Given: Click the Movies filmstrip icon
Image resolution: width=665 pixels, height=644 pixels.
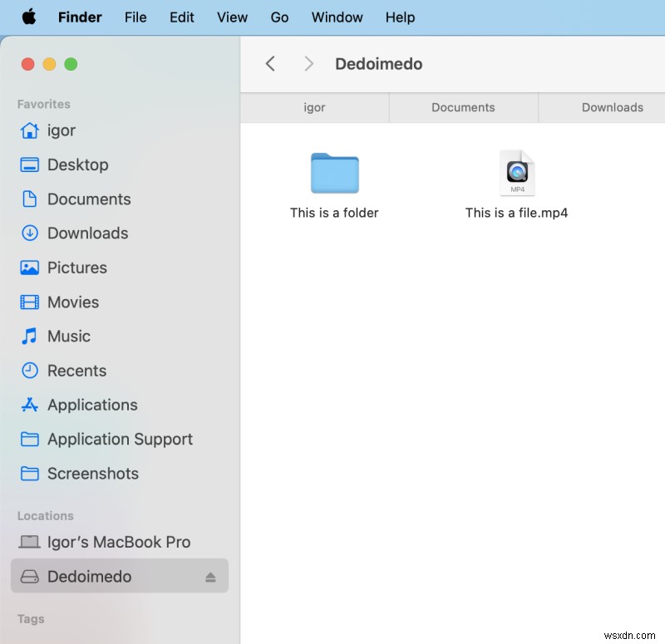Looking at the screenshot, I should coord(30,302).
